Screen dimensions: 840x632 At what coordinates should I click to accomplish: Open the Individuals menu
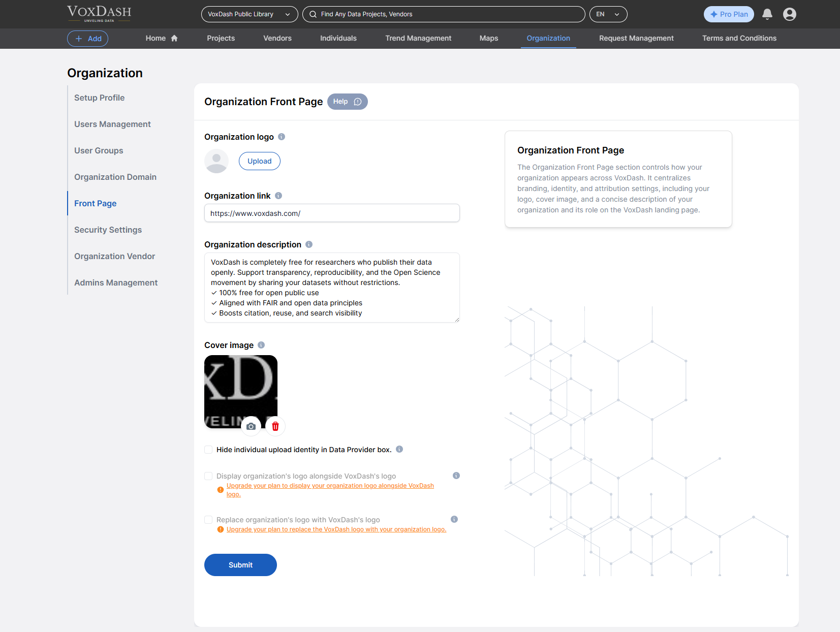[x=338, y=38]
